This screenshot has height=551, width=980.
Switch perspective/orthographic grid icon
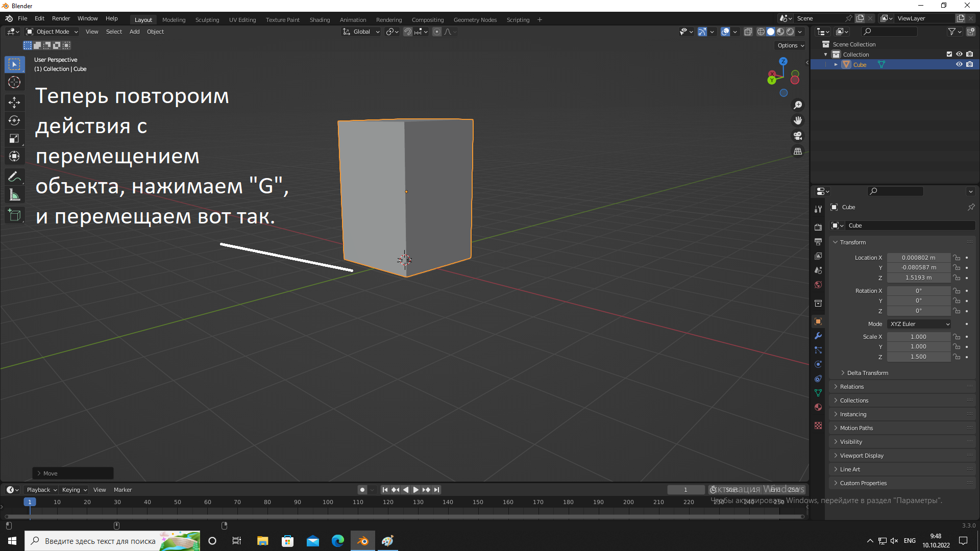798,152
